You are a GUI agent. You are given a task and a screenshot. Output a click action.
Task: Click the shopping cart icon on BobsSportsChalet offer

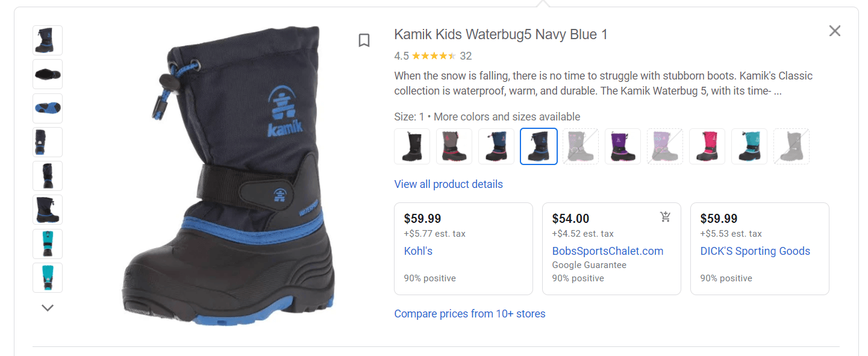665,217
